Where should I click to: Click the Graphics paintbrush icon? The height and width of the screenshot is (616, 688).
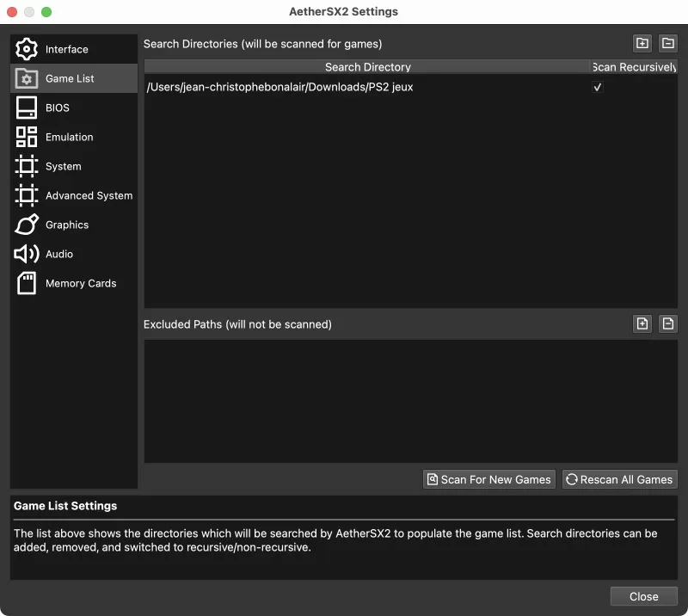coord(27,225)
